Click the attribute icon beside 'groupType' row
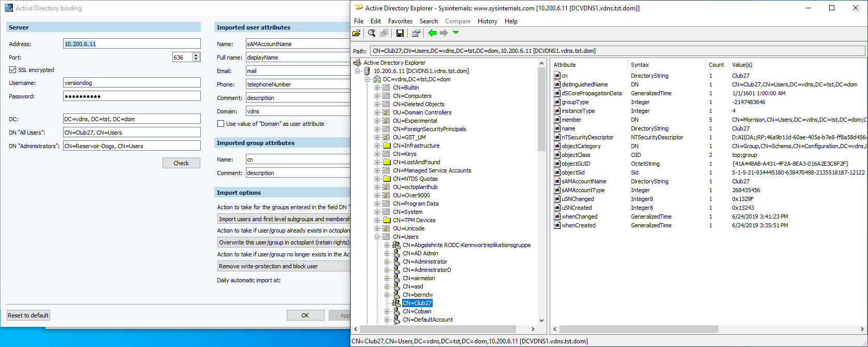 pyautogui.click(x=557, y=102)
